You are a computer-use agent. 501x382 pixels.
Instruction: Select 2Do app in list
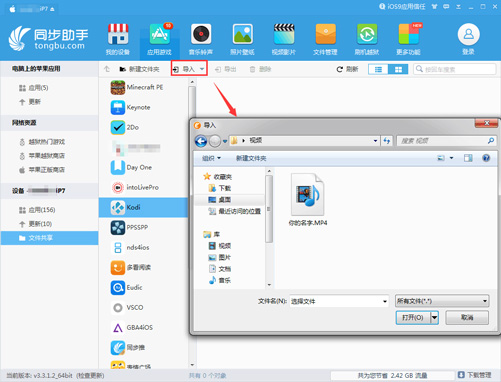(x=143, y=127)
